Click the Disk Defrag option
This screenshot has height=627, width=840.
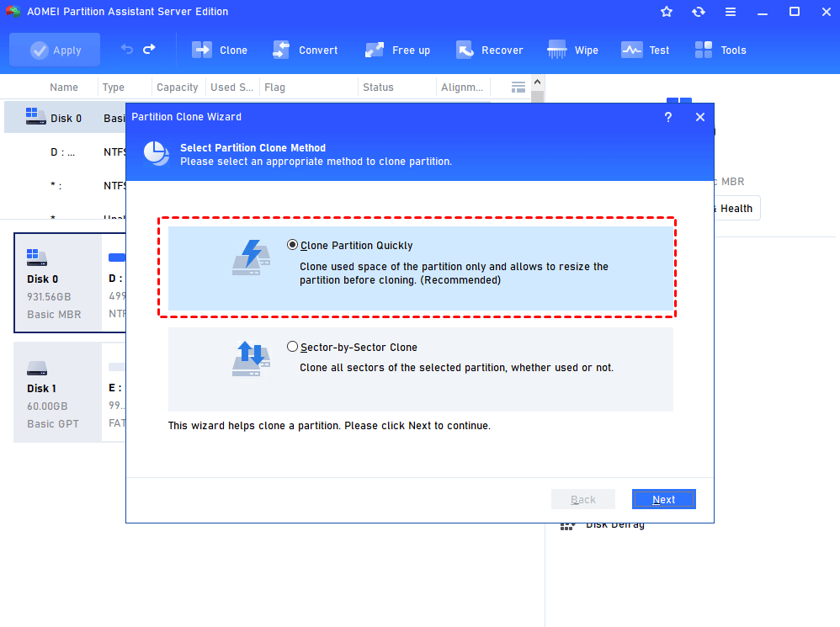pos(602,525)
